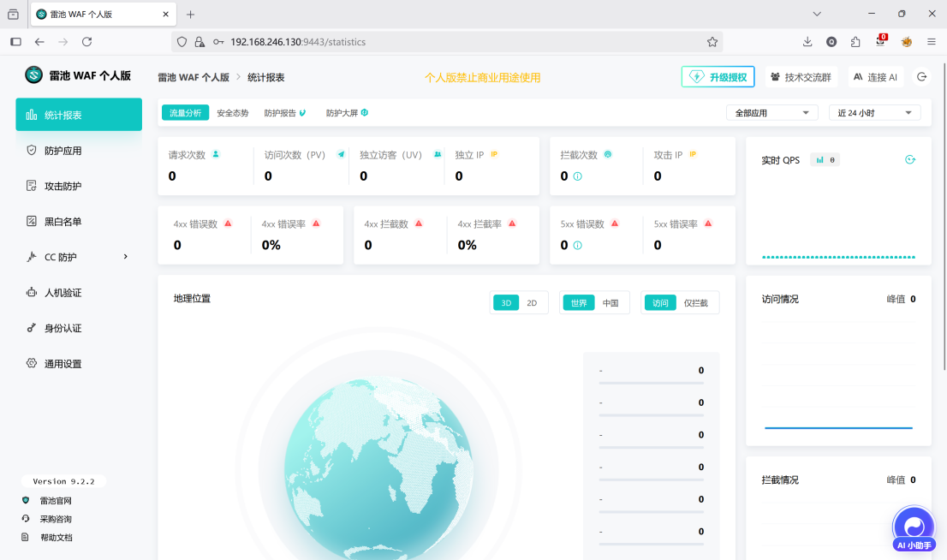Click the 连接 AI button

(x=876, y=77)
